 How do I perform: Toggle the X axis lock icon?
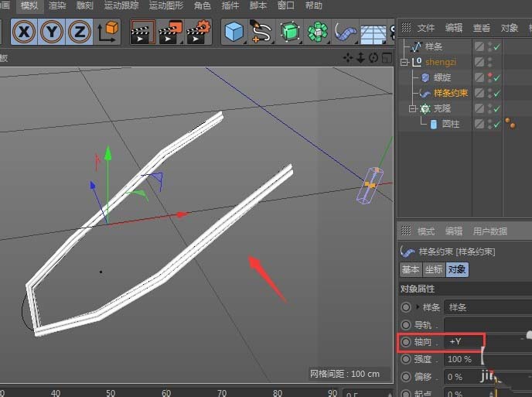tap(26, 32)
